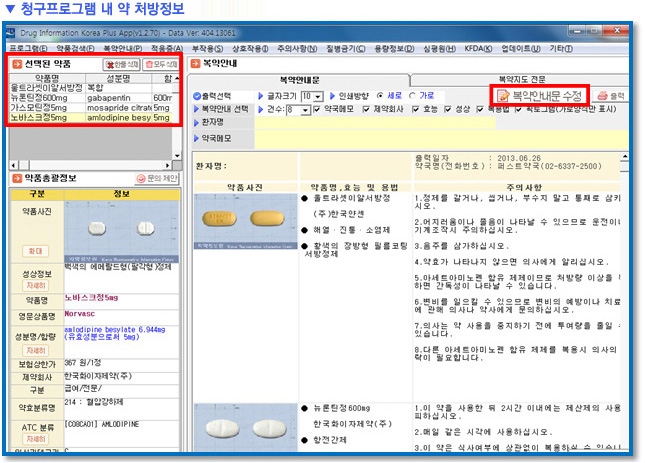645x463 pixels.
Task: Toggle the 효능 checkbox
Action: click(415, 109)
